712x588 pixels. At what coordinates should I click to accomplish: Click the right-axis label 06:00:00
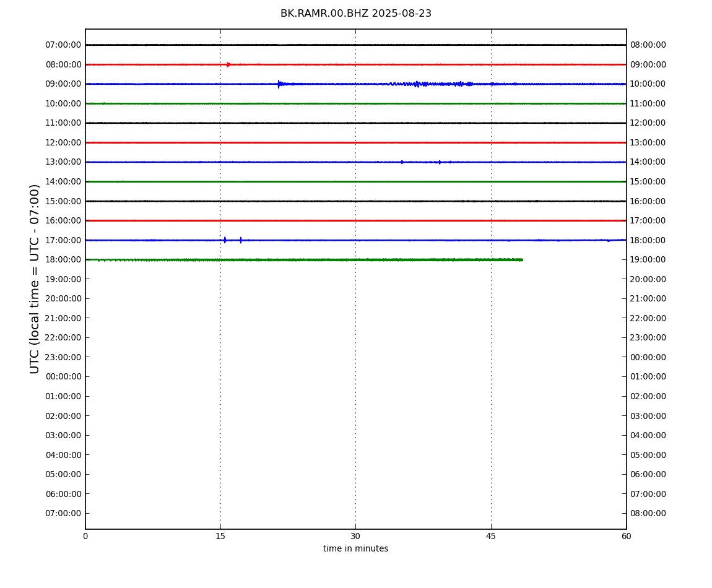coord(648,475)
